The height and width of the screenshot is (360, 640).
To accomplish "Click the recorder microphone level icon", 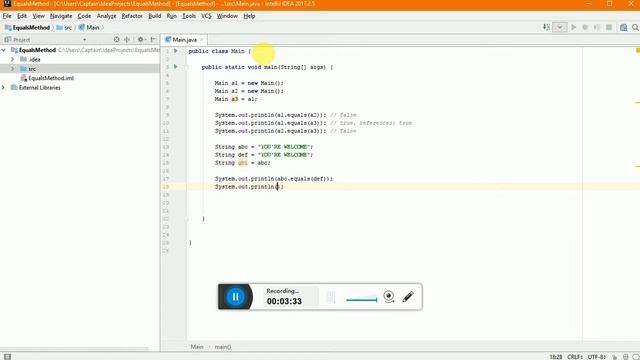I will 330,297.
